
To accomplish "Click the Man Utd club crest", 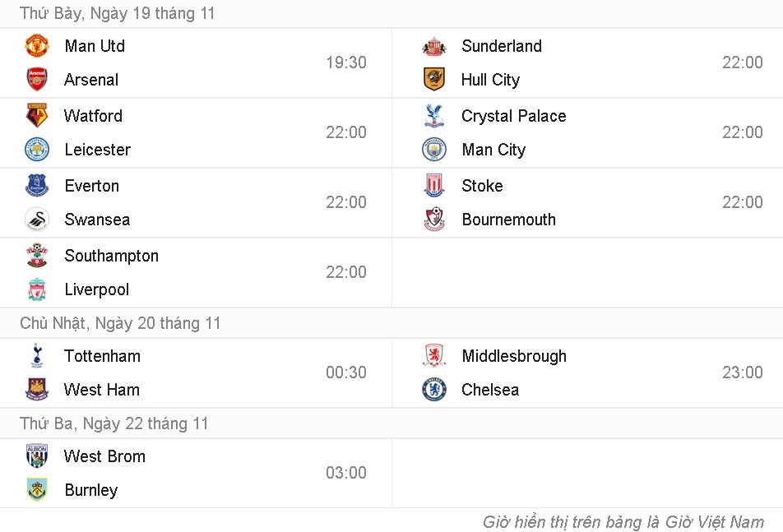I will 37,46.
